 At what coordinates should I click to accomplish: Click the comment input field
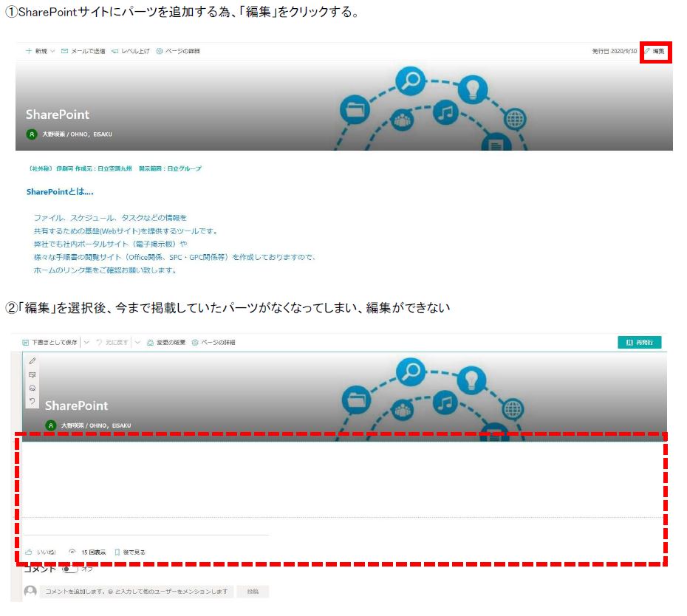coord(136,592)
